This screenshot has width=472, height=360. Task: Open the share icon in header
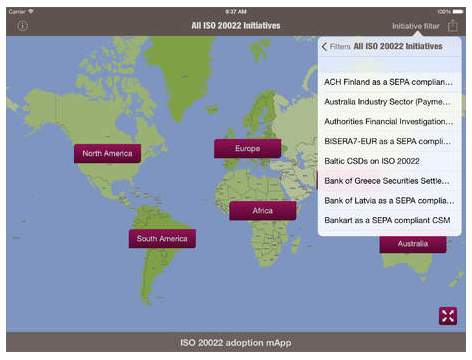point(452,26)
